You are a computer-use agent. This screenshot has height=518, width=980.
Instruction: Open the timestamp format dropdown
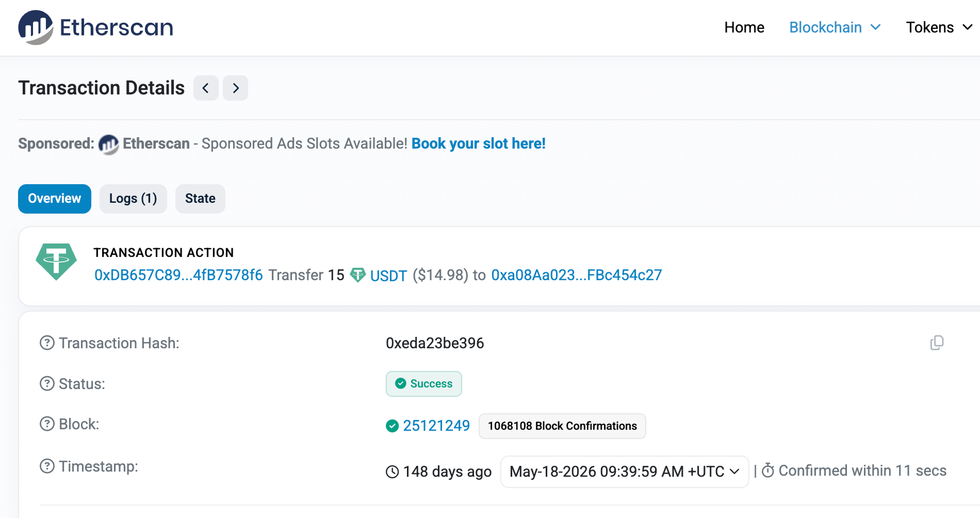pos(625,472)
